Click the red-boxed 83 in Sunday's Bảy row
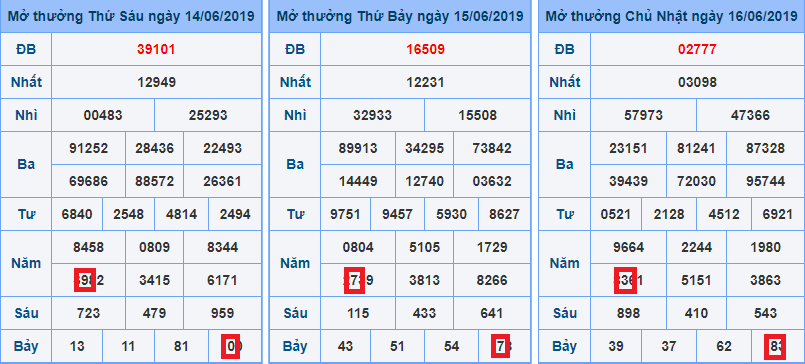Viewport: 805px width, 364px height. coord(774,346)
